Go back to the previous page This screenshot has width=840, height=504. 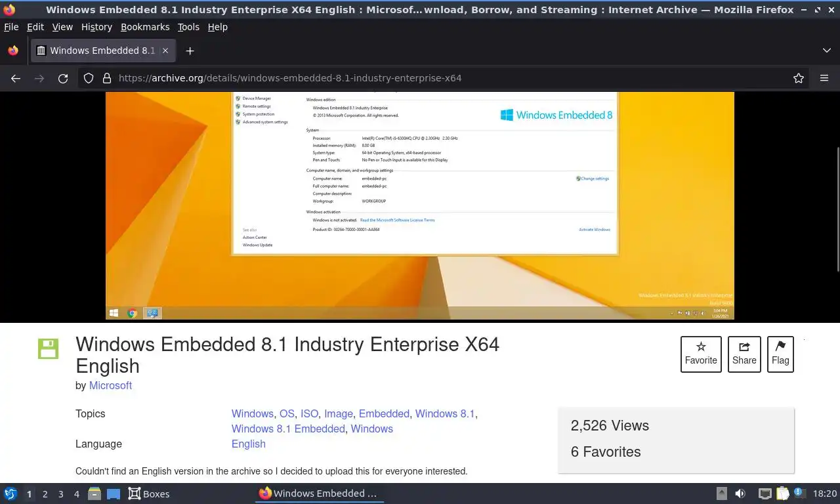[x=16, y=78]
